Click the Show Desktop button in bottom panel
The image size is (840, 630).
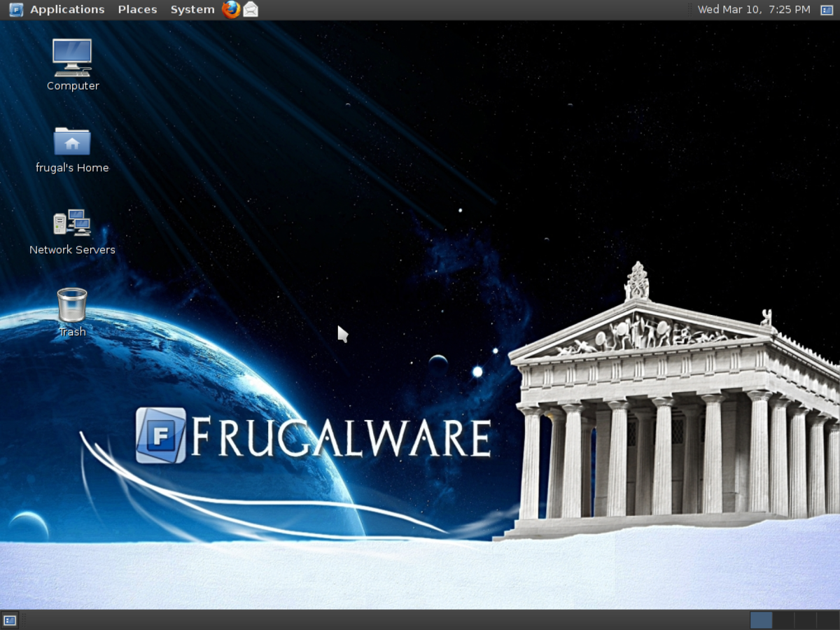pyautogui.click(x=10, y=620)
